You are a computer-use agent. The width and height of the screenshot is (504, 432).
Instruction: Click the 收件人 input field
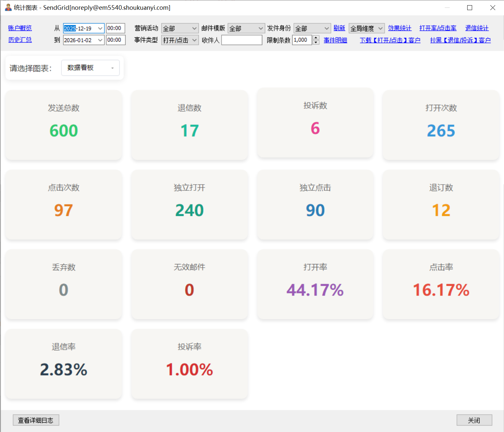(241, 40)
